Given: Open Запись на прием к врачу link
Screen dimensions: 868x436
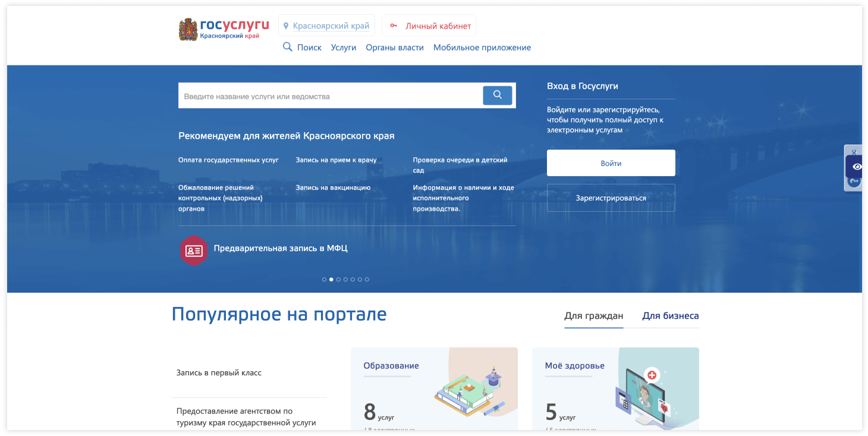Looking at the screenshot, I should [336, 160].
